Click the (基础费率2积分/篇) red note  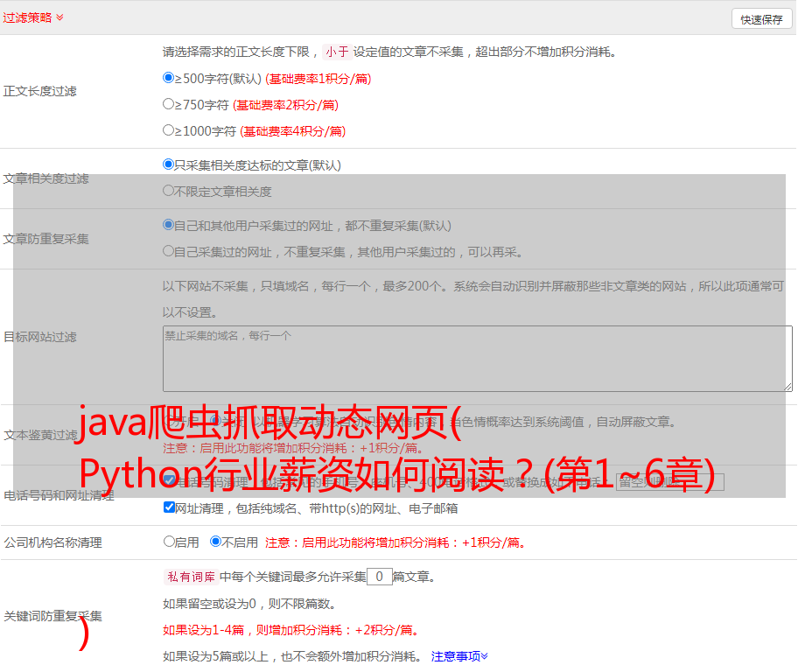pos(285,105)
